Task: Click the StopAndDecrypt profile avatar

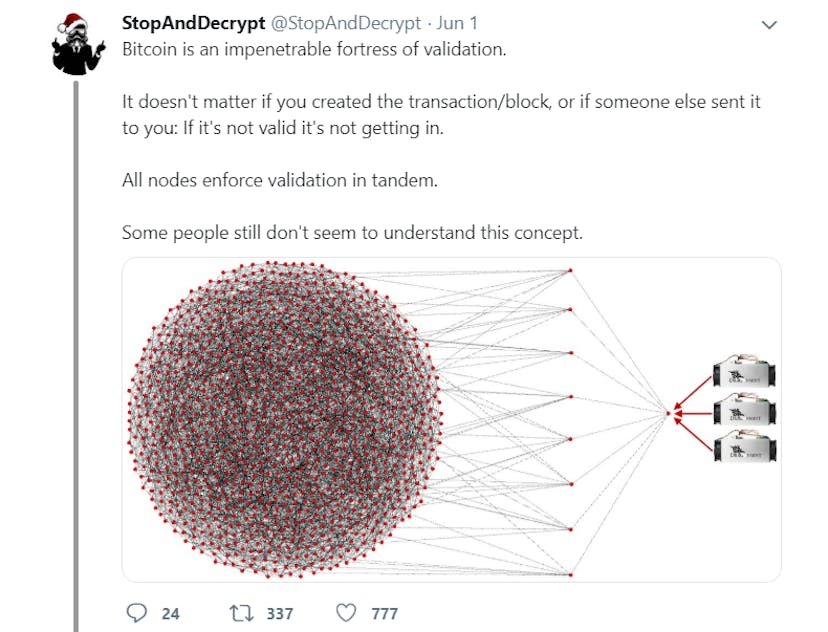Action: 78,44
